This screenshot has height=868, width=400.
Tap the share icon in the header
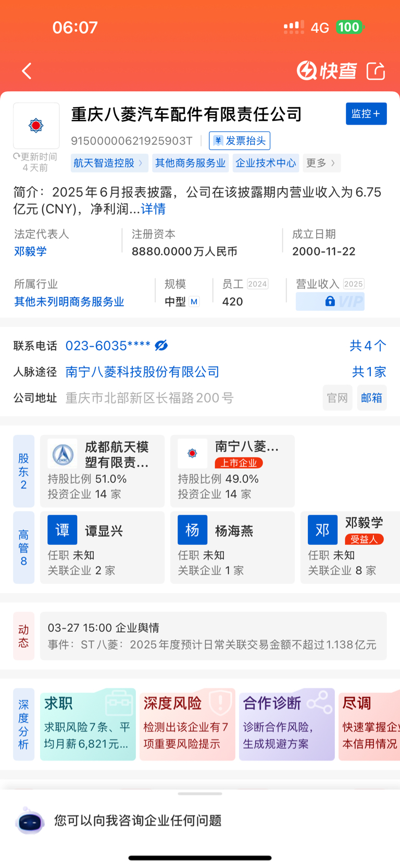click(376, 71)
